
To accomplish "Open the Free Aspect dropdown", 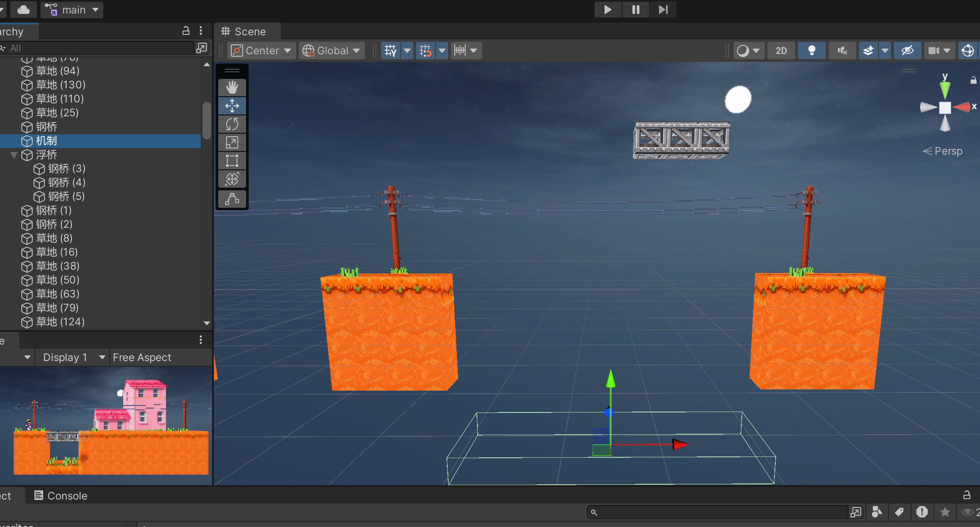I will 142,357.
